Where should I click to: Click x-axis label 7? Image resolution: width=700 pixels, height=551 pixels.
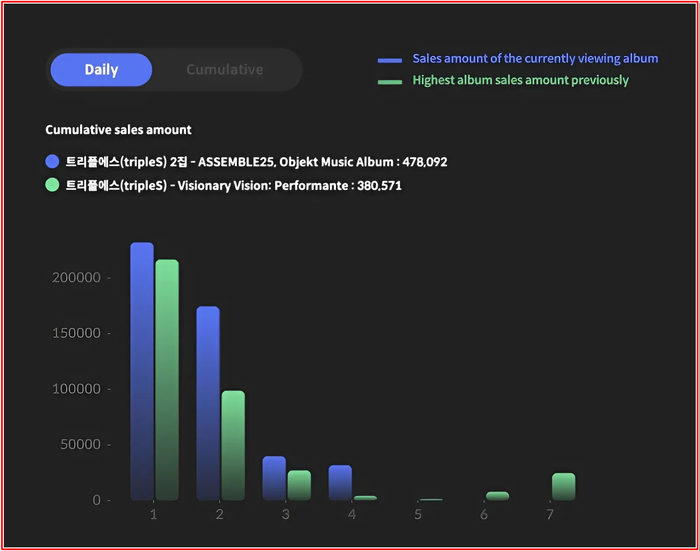coord(550,514)
